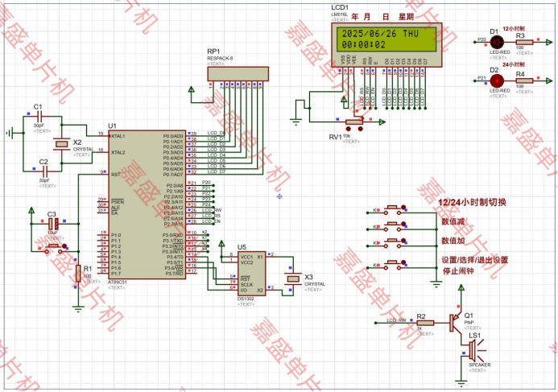Click the 'RST' pin label on U1
Viewport: 558px width, 392px height.
coord(116,175)
